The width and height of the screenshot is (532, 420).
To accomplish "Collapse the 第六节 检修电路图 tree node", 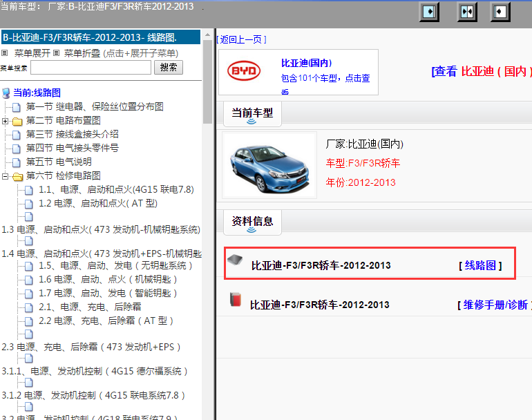I will point(5,176).
